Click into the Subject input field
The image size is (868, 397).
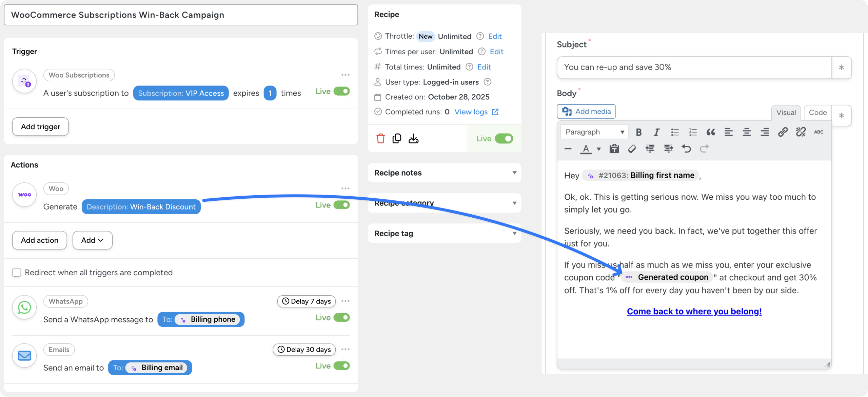(x=694, y=67)
